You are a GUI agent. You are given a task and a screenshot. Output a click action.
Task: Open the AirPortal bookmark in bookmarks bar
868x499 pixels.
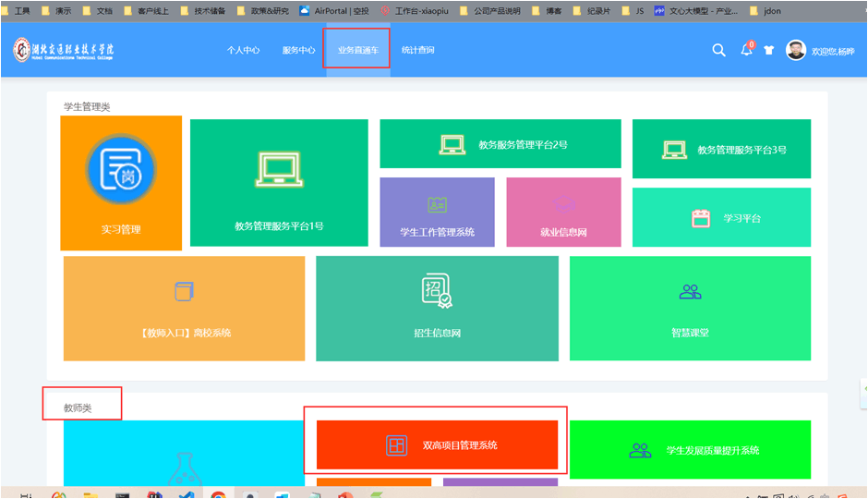click(333, 11)
